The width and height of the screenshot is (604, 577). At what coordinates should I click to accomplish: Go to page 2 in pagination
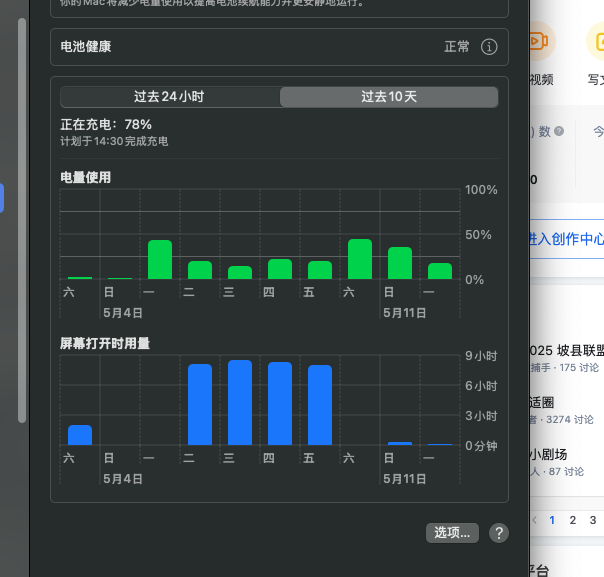(572, 520)
